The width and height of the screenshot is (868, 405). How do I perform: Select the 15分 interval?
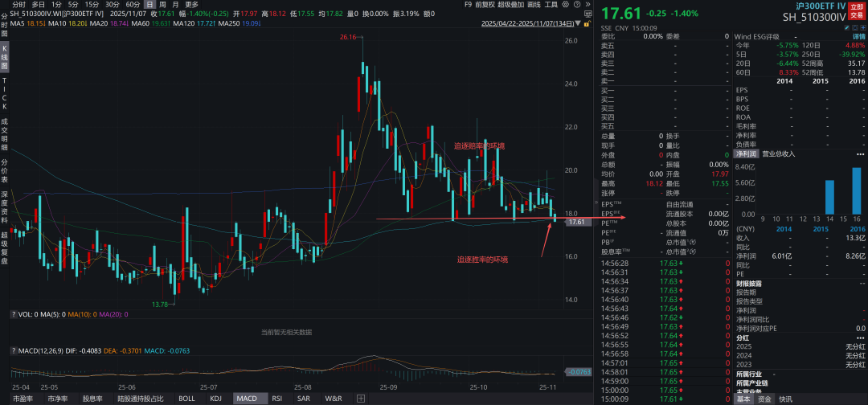pos(92,5)
